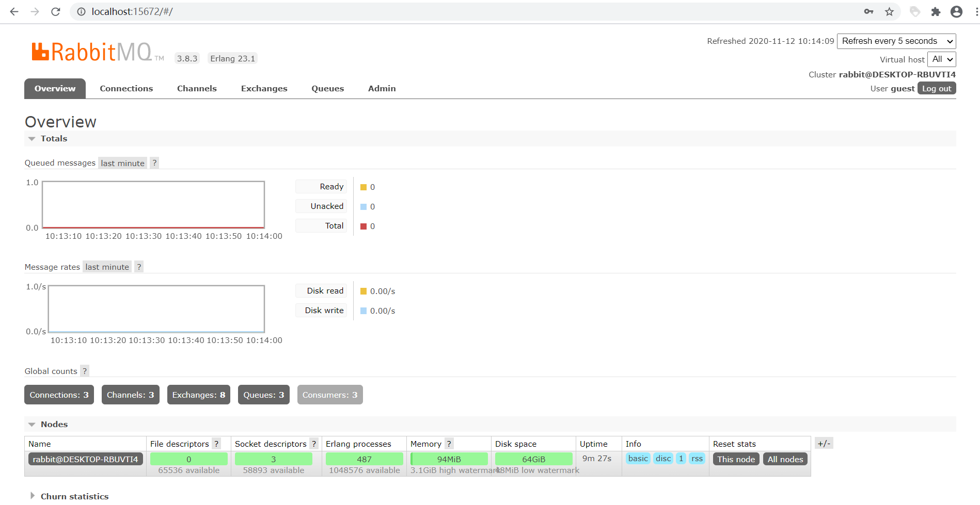Open help for Global counts
980x505 pixels.
(85, 371)
